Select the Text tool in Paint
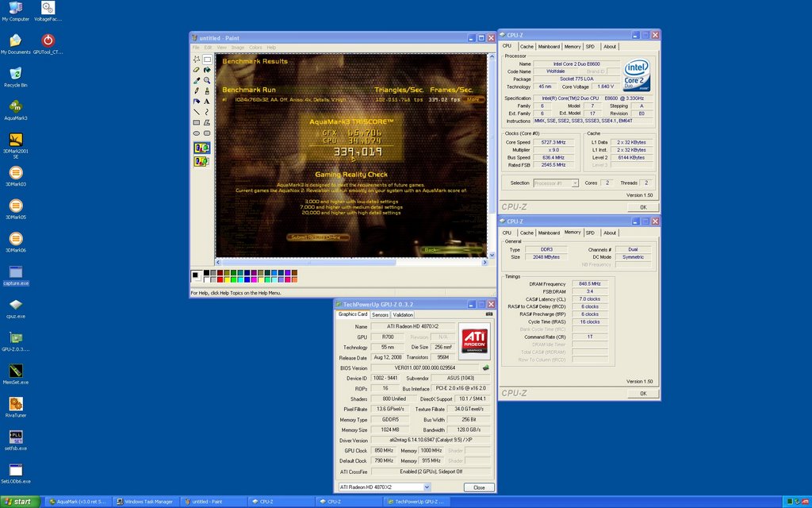This screenshot has width=812, height=508. 207,102
